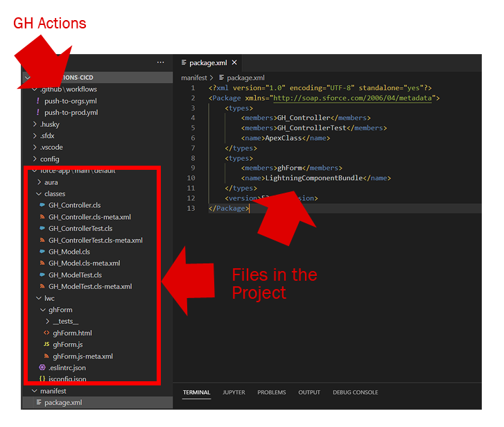
Task: Open ghForm.js file
Action: click(68, 345)
